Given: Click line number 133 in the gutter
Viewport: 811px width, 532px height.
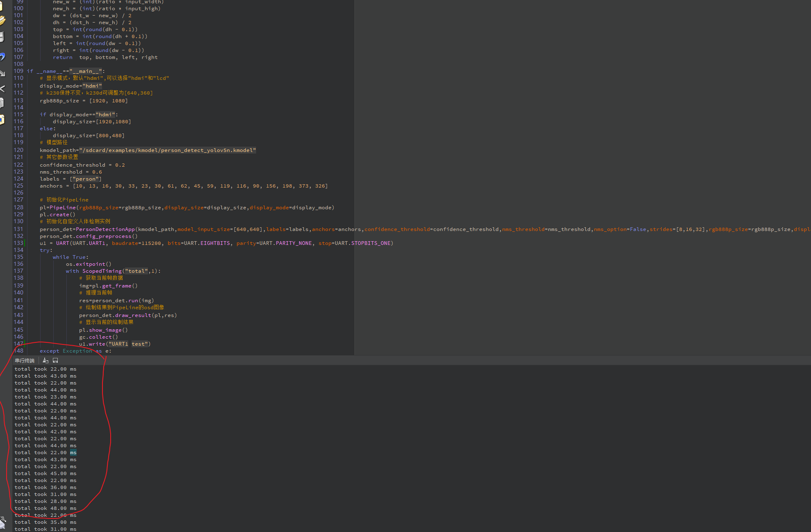Looking at the screenshot, I should [18, 243].
